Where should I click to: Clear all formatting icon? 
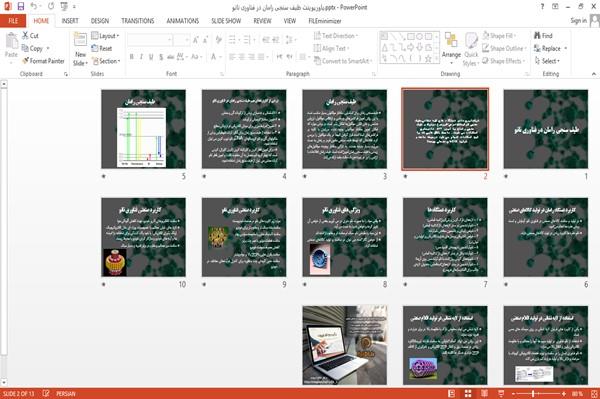(219, 40)
